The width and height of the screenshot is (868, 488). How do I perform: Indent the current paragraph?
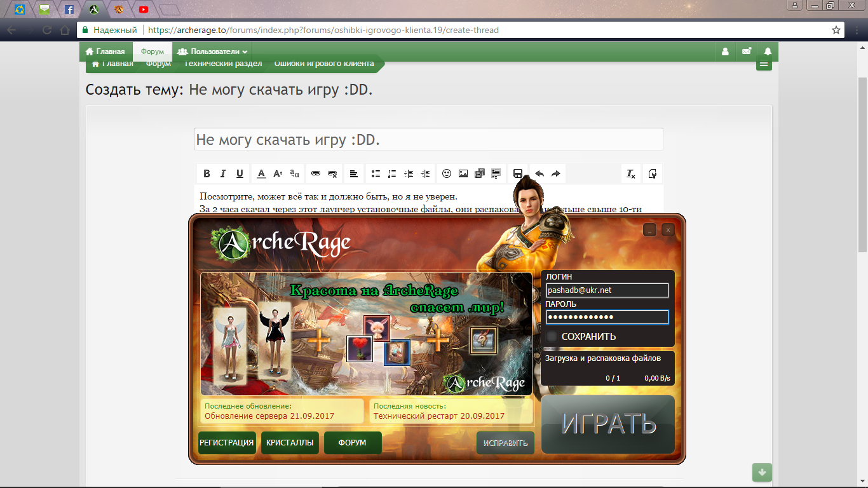425,173
